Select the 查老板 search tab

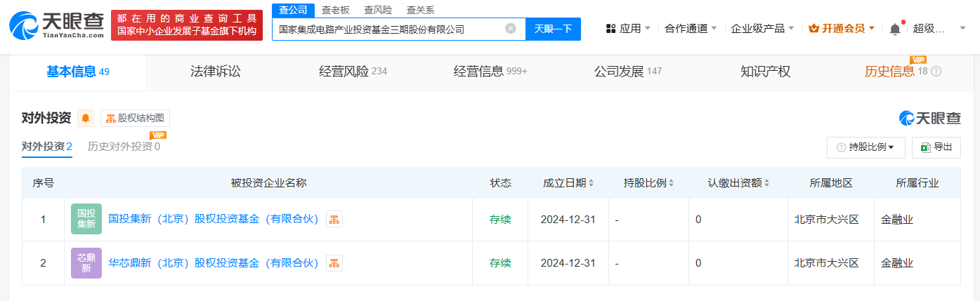click(x=336, y=10)
